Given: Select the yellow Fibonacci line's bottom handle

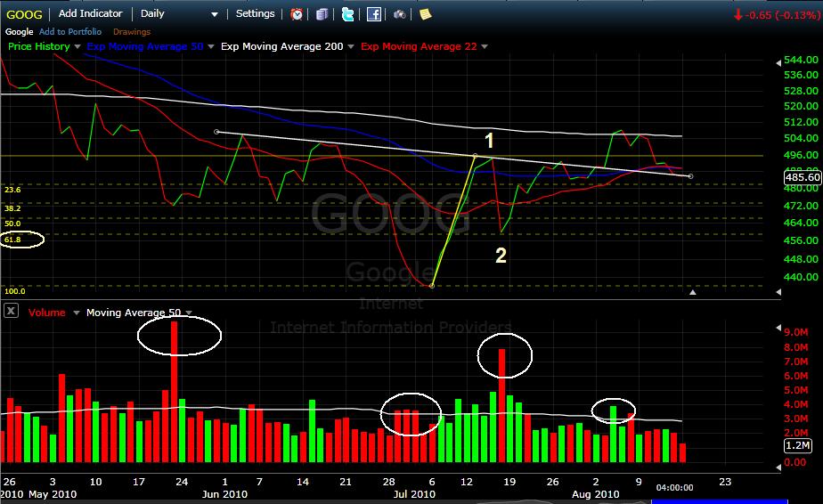Looking at the screenshot, I should [432, 286].
